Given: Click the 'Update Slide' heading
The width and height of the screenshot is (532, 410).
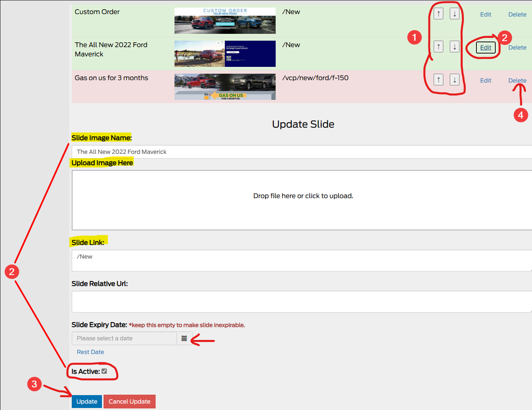Looking at the screenshot, I should point(303,124).
